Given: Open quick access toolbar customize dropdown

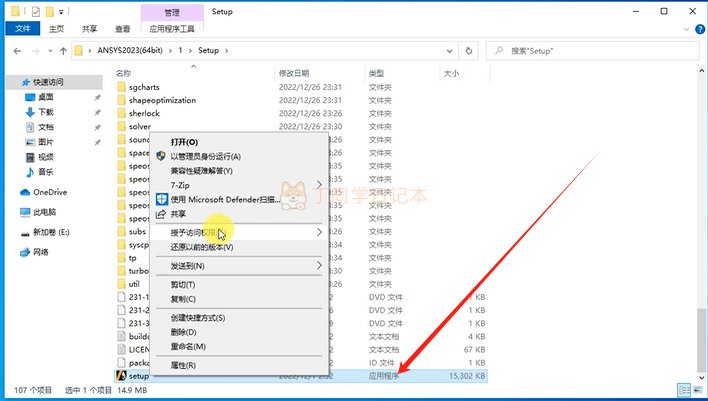Looking at the screenshot, I should tap(61, 11).
